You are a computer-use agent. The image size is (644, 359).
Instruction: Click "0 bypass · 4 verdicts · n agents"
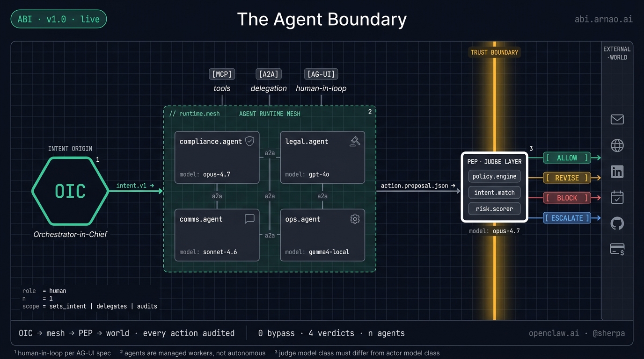(x=331, y=333)
